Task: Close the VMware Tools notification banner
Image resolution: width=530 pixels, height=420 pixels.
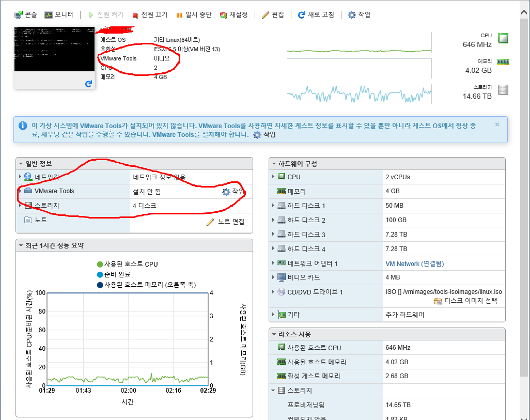Action: pos(497,125)
